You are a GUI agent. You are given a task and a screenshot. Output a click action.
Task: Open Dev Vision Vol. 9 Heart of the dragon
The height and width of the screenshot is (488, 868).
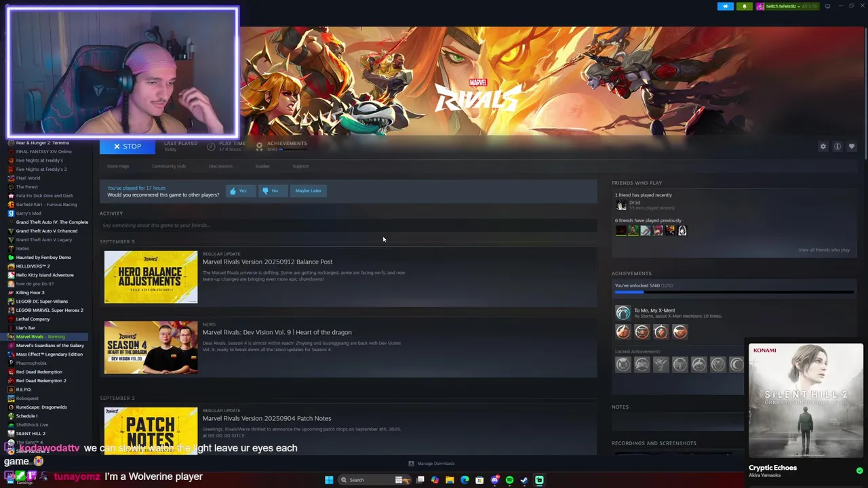[277, 332]
